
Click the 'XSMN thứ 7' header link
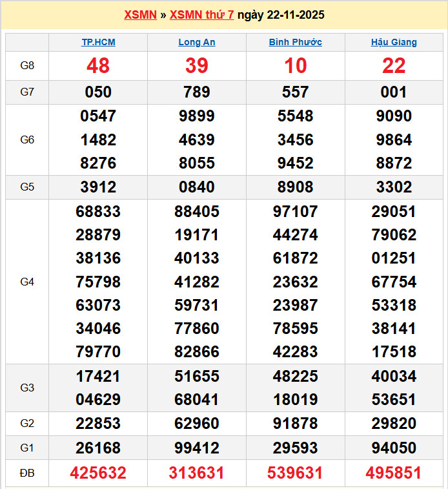coord(201,15)
